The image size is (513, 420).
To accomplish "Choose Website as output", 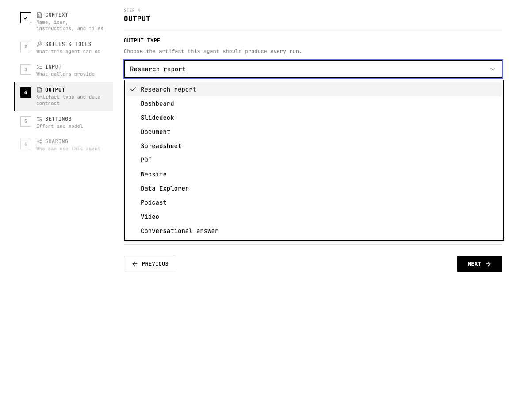I will [x=314, y=174].
